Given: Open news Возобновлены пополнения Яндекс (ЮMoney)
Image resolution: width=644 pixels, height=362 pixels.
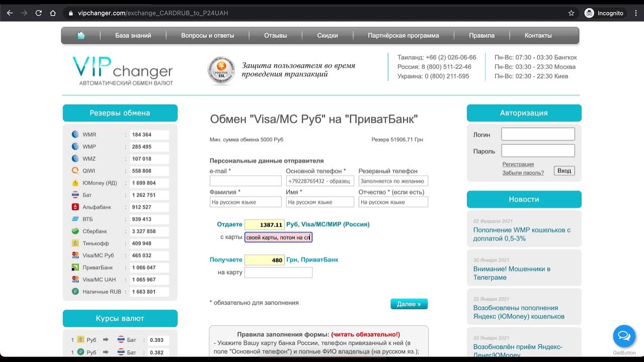Looking at the screenshot, I should click(519, 312).
